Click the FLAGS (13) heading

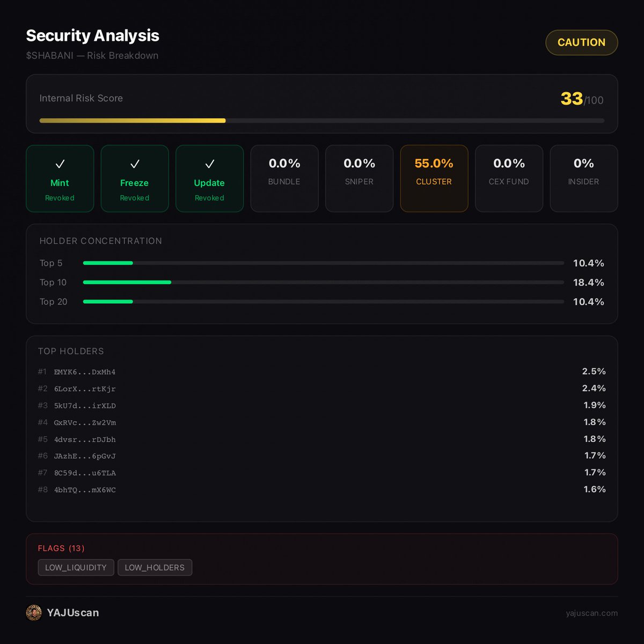pos(61,548)
